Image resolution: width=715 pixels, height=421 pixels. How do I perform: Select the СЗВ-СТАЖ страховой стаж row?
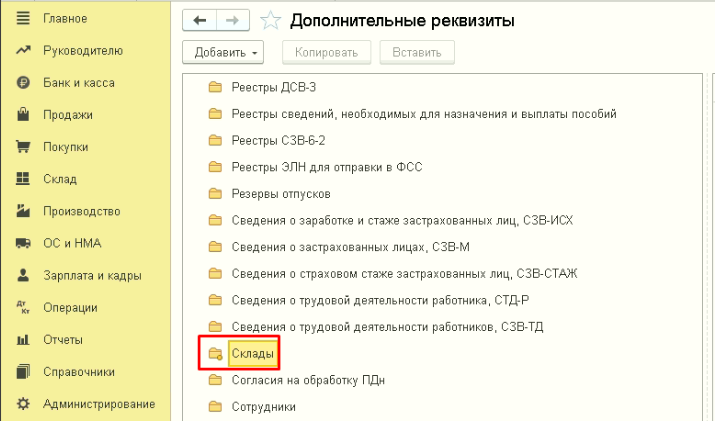404,273
